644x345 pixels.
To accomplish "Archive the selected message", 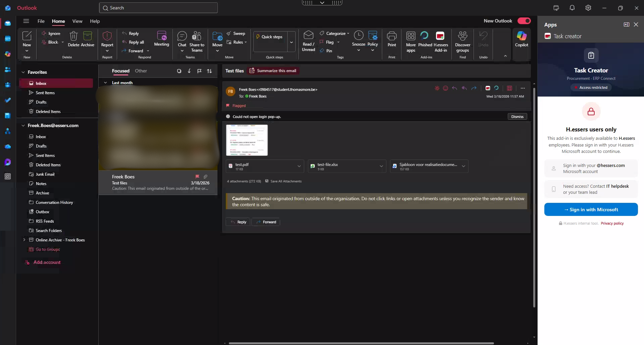I will [x=88, y=39].
